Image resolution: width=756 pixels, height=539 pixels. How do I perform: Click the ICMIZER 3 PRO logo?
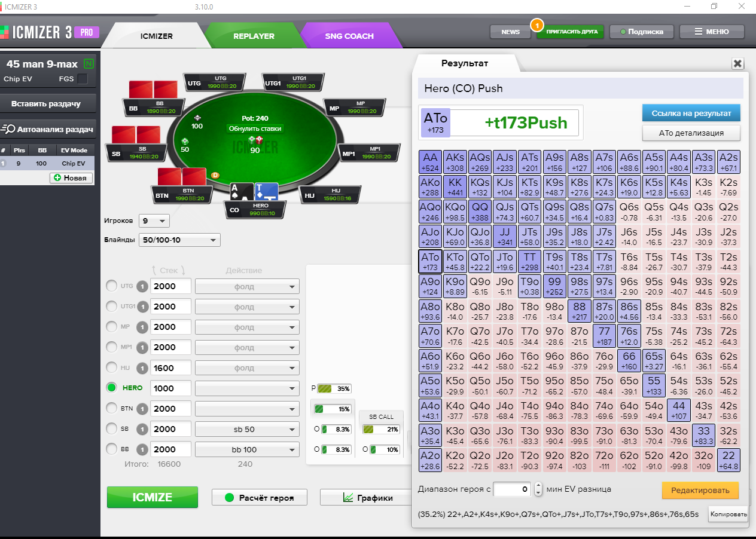50,32
